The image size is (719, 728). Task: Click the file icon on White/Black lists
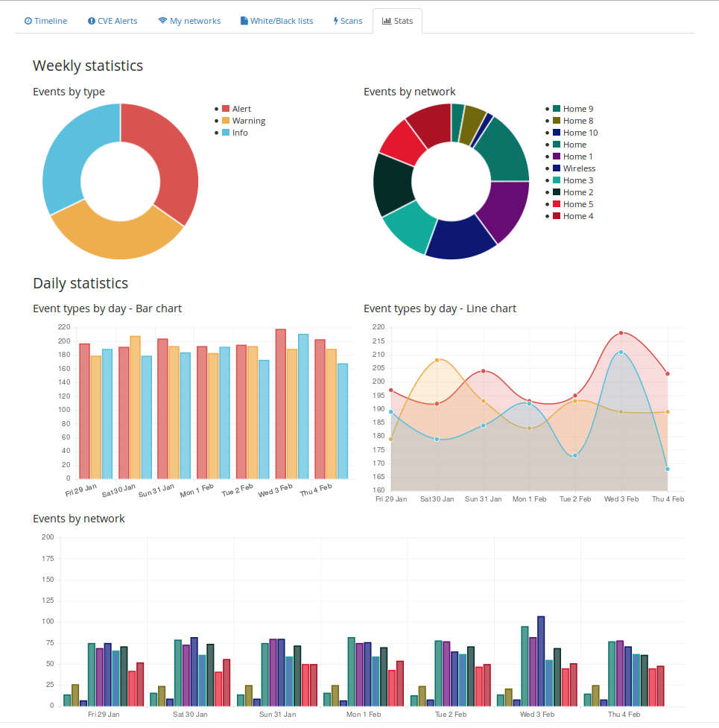tap(244, 21)
